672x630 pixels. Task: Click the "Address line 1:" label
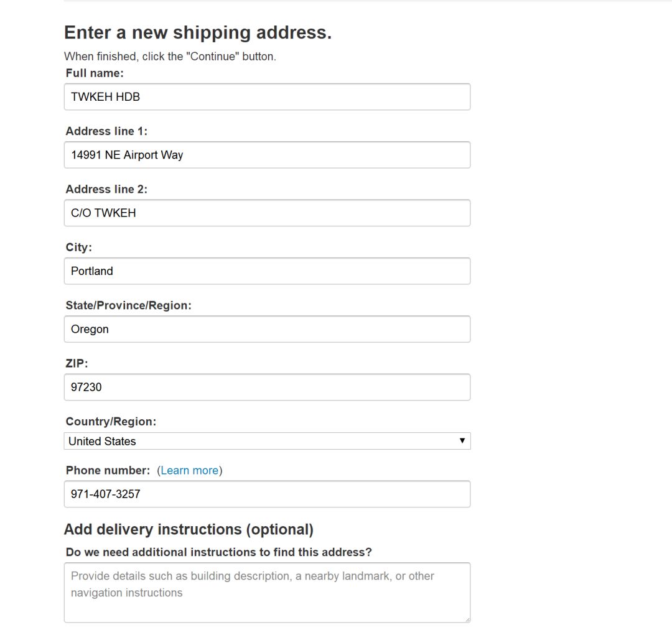pyautogui.click(x=106, y=131)
